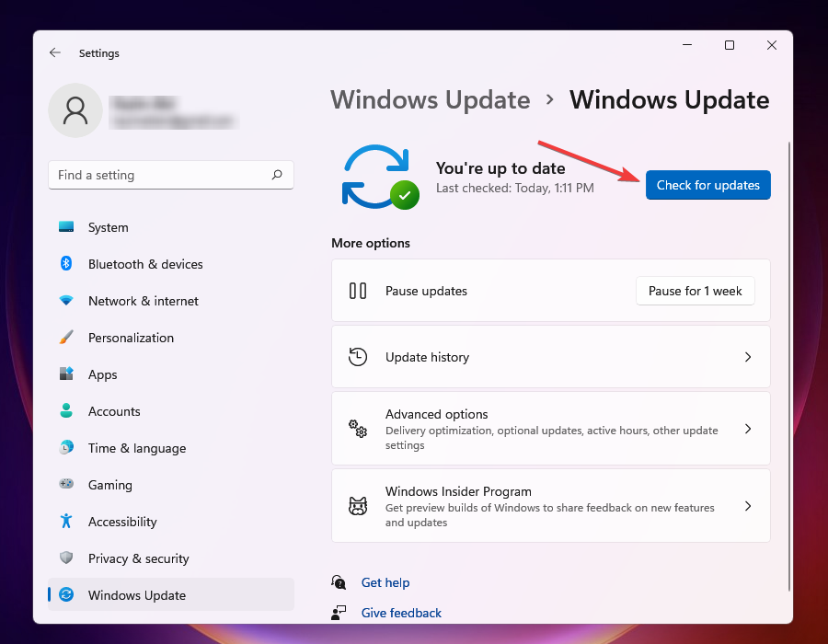Open the Get help link
Screen dimensions: 828x644
pos(385,582)
